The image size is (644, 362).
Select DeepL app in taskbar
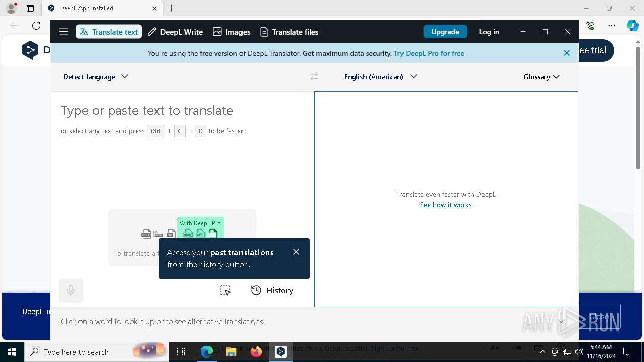281,352
